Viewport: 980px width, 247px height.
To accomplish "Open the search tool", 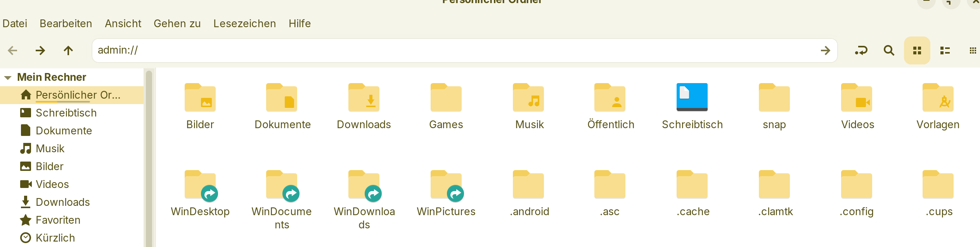I will [889, 50].
